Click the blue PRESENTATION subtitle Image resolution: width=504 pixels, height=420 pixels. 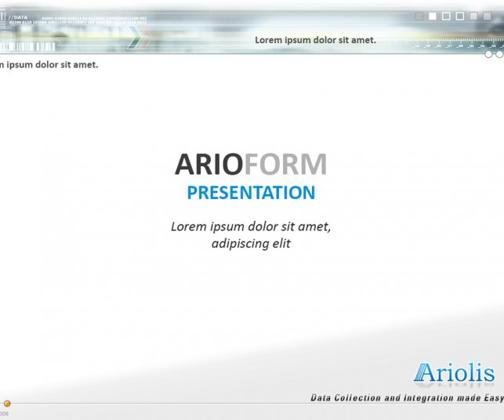[251, 193]
